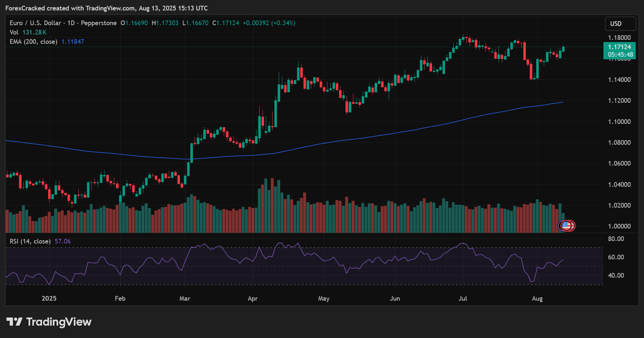This screenshot has height=338, width=644.
Task: Select the Vol indicator legend
Action: coord(14,32)
